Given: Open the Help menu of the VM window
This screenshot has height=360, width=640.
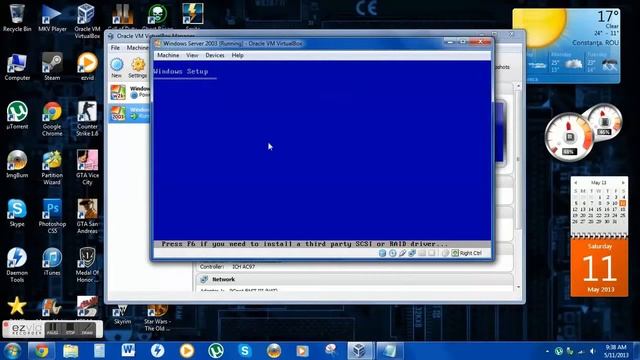Looking at the screenshot, I should (x=238, y=55).
